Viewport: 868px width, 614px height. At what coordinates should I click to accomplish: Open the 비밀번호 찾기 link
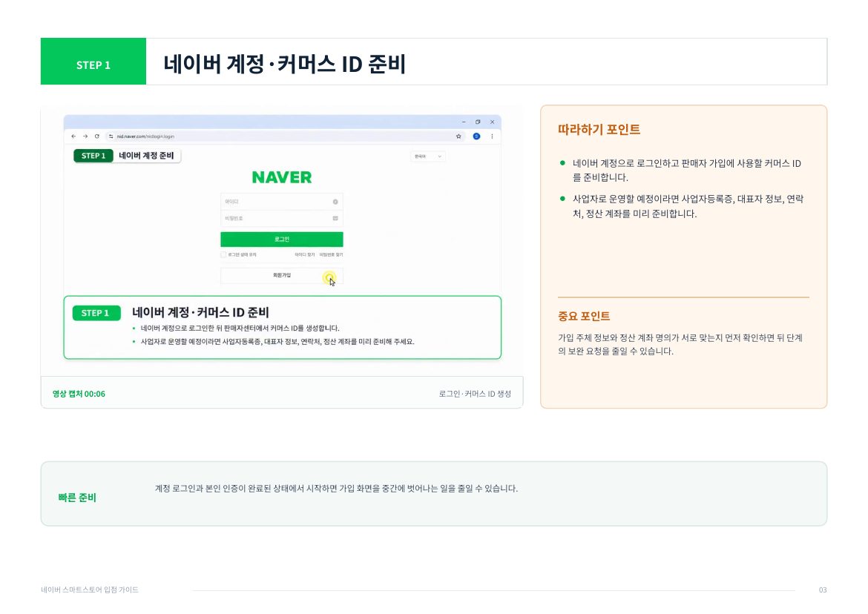pyautogui.click(x=331, y=255)
